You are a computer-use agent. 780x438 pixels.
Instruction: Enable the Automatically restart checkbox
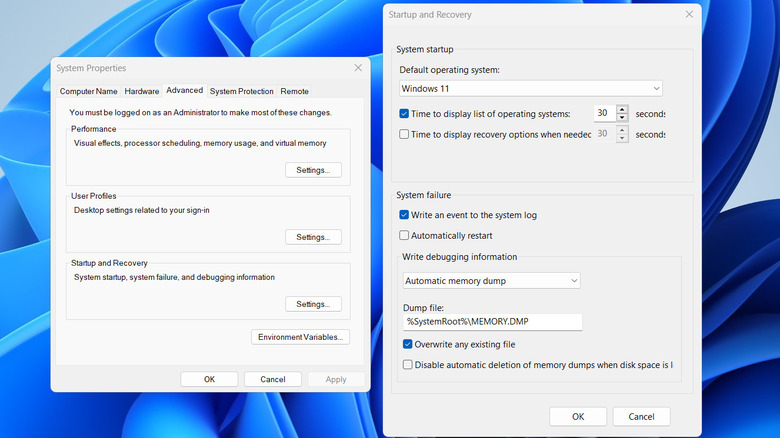[x=404, y=236]
